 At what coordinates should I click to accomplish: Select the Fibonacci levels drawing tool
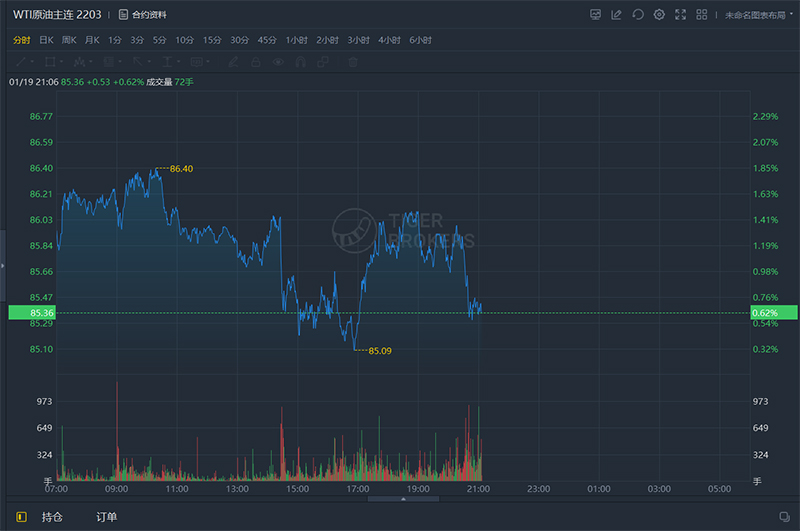tap(109, 62)
